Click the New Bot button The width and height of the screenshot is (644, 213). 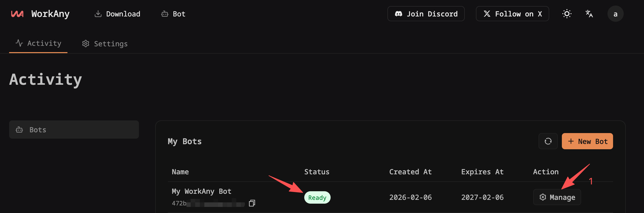(x=587, y=141)
